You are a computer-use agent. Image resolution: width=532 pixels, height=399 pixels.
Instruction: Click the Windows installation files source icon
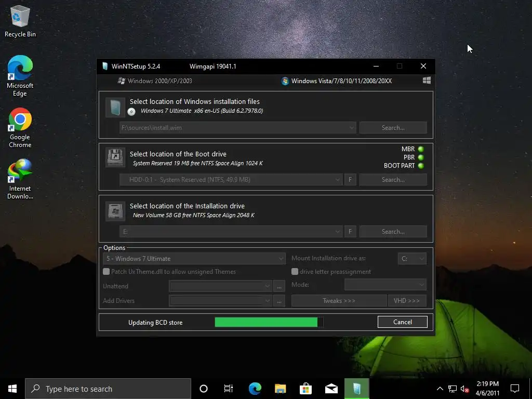click(115, 108)
